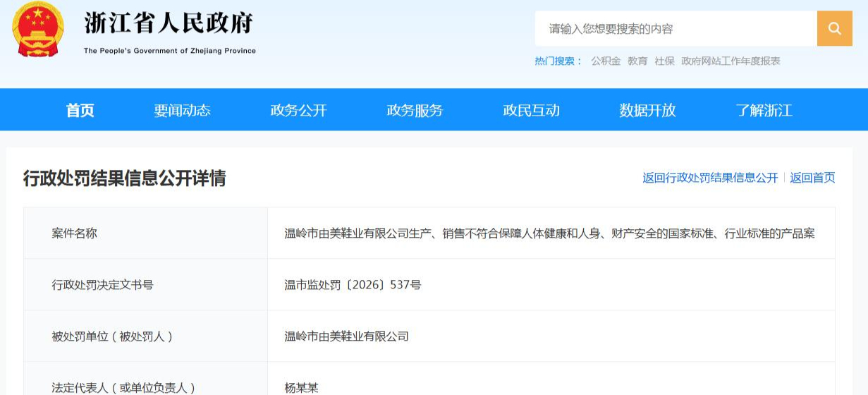Click 返回行政处罚结果信息公开 link
The width and height of the screenshot is (868, 395).
(710, 178)
